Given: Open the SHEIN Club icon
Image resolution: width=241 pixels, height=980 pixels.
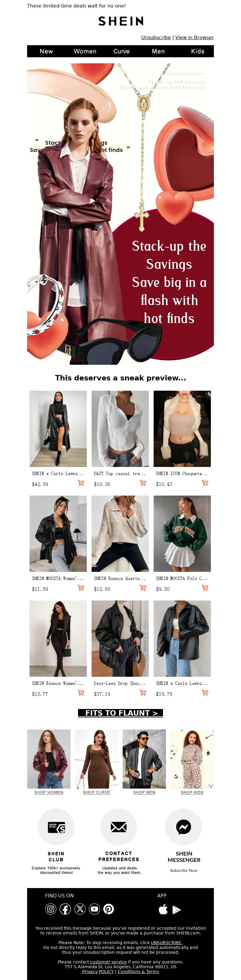Looking at the screenshot, I should click(x=56, y=827).
